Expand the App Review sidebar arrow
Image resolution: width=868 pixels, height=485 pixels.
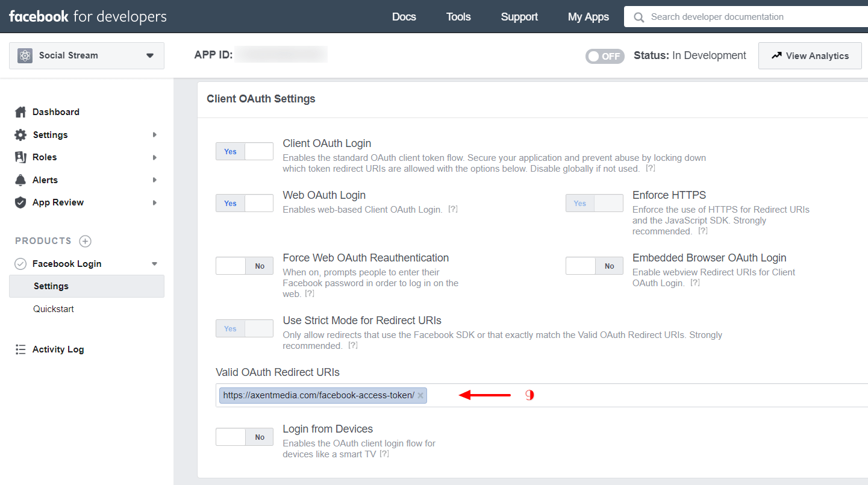tap(155, 202)
